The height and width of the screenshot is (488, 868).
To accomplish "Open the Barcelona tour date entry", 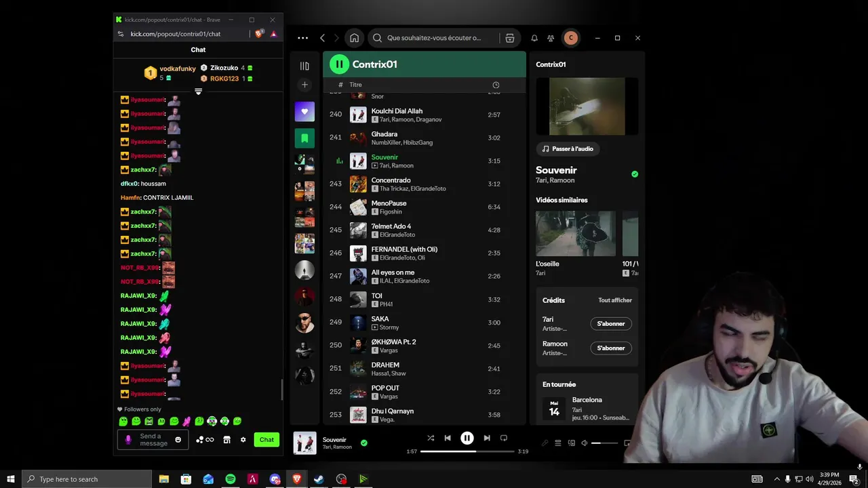I will coord(587,409).
